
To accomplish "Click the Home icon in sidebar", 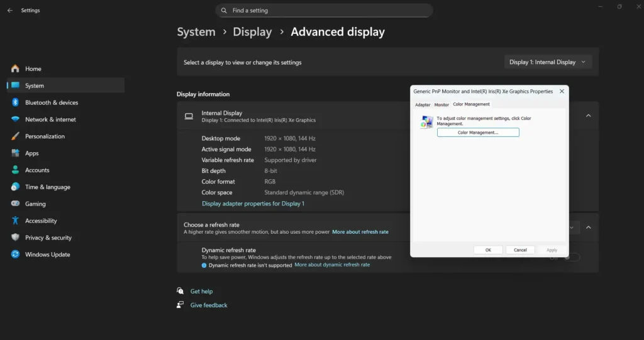I will [15, 69].
